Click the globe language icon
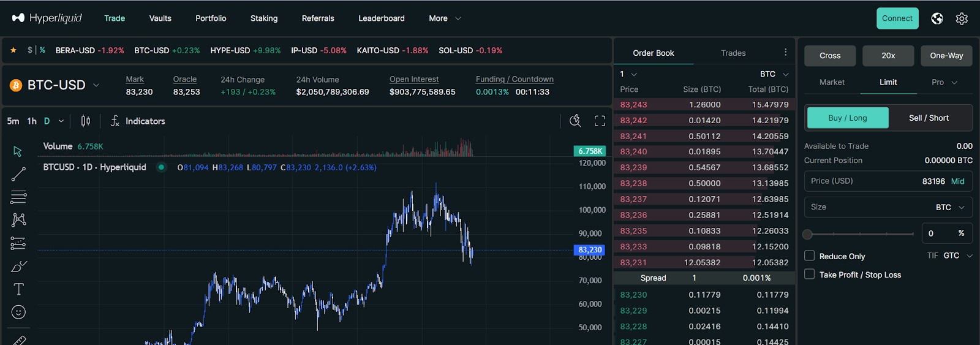 (x=937, y=18)
